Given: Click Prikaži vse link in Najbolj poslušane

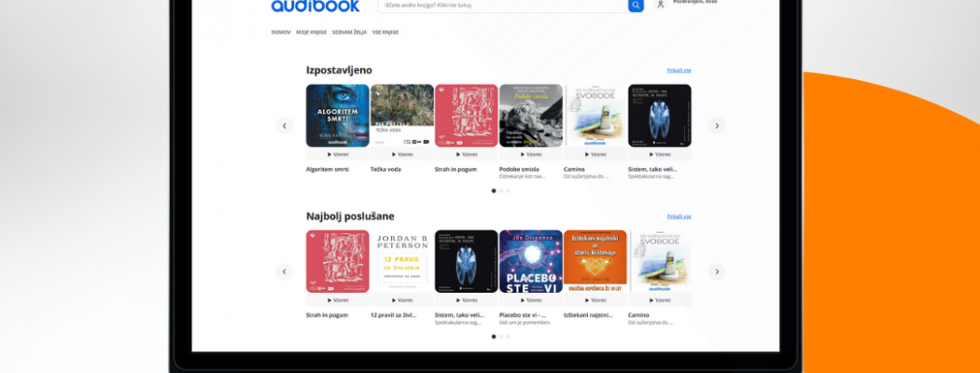Looking at the screenshot, I should click(x=679, y=216).
